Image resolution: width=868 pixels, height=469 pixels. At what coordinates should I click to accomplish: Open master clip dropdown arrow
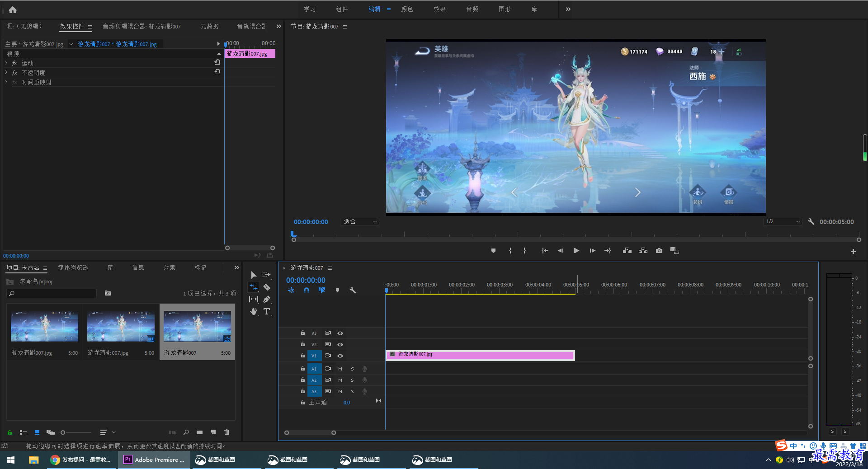pyautogui.click(x=71, y=44)
